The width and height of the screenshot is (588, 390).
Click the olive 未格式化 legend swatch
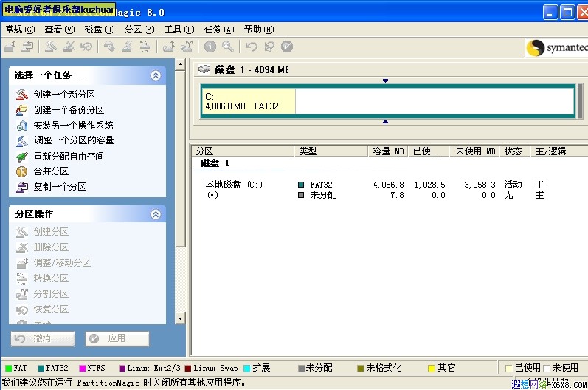pyautogui.click(x=360, y=368)
